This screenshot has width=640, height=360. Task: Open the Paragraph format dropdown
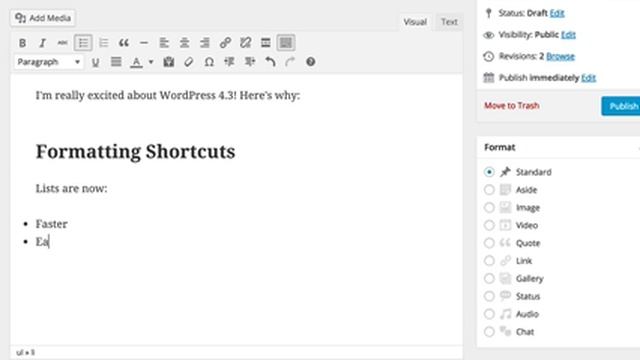[49, 62]
